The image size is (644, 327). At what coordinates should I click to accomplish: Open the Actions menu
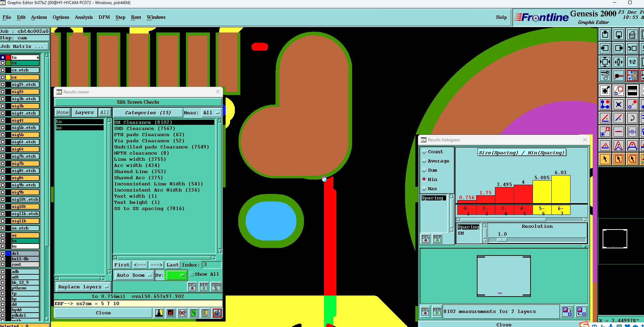click(x=39, y=17)
